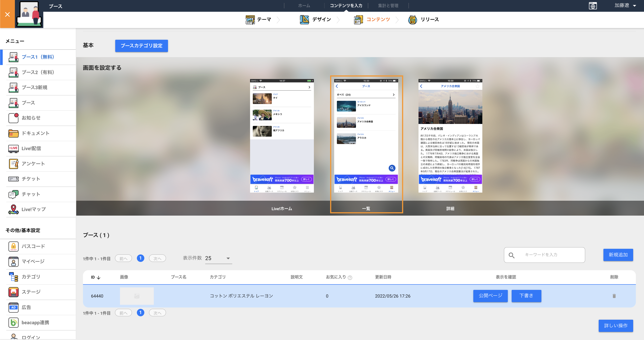Select the ステージ stage icon
644x340 pixels.
(14, 292)
